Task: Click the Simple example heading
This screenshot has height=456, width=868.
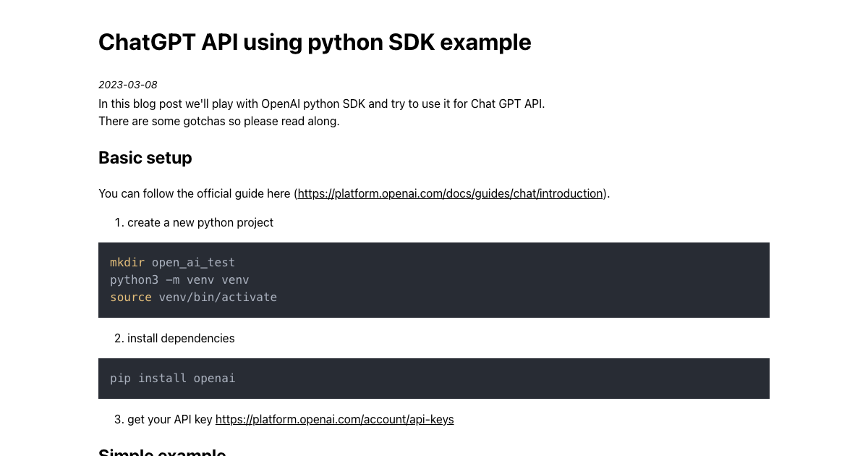Action: [162, 452]
